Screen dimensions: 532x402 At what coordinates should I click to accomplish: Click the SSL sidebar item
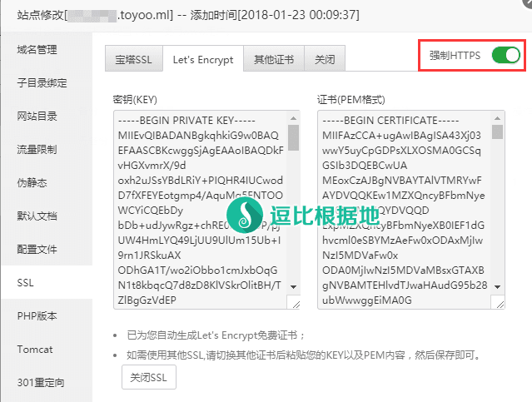coord(25,283)
